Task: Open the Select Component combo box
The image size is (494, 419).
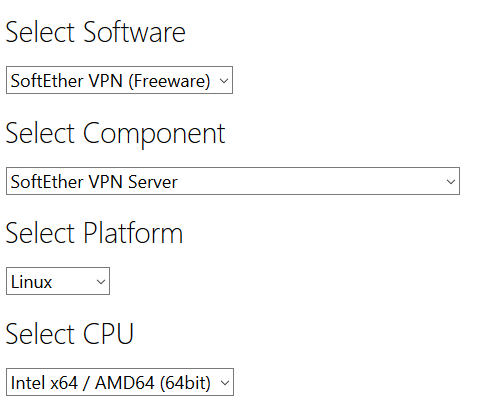Action: click(x=233, y=181)
